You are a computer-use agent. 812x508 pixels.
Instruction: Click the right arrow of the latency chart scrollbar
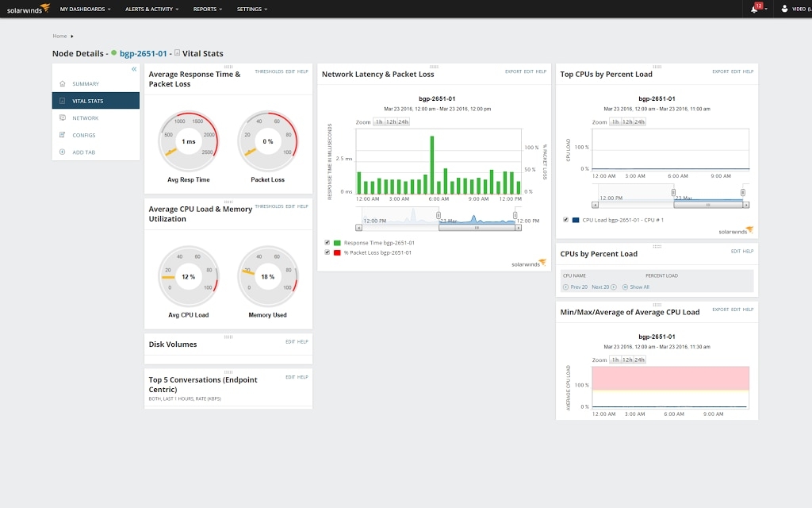coord(519,227)
